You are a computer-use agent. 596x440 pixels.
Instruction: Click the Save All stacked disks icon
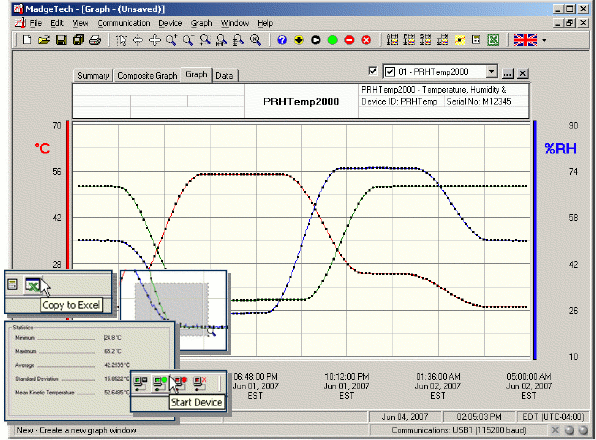point(78,40)
